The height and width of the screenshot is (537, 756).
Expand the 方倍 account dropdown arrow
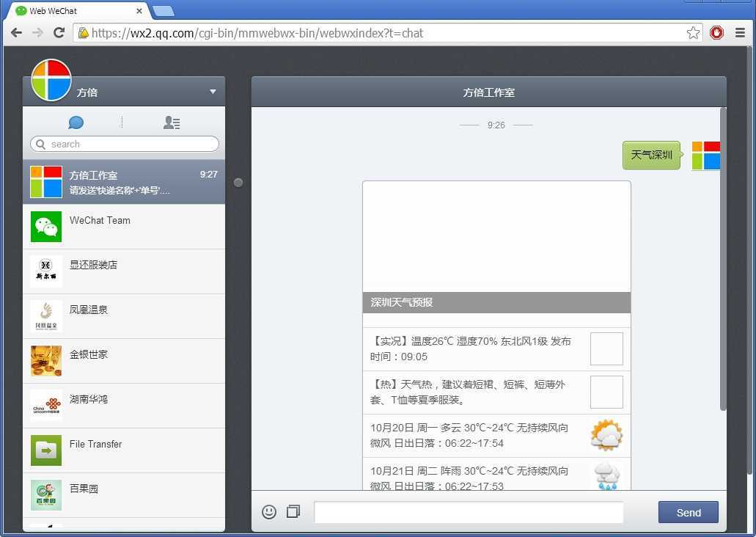tap(212, 92)
